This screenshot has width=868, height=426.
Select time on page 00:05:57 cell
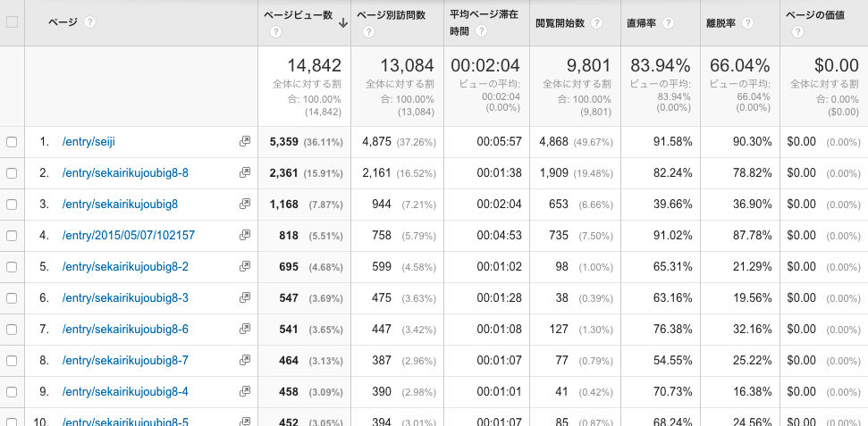tap(500, 142)
